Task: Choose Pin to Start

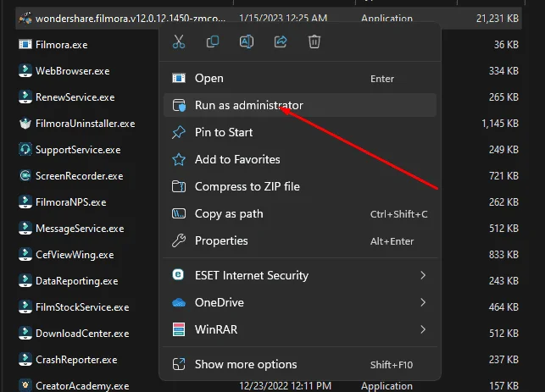Action: [299, 132]
